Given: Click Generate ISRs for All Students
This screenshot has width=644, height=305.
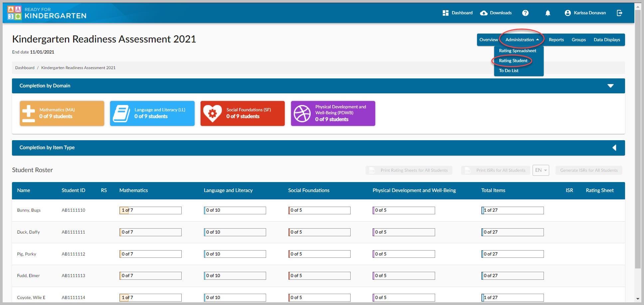Looking at the screenshot, I should click(x=589, y=170).
